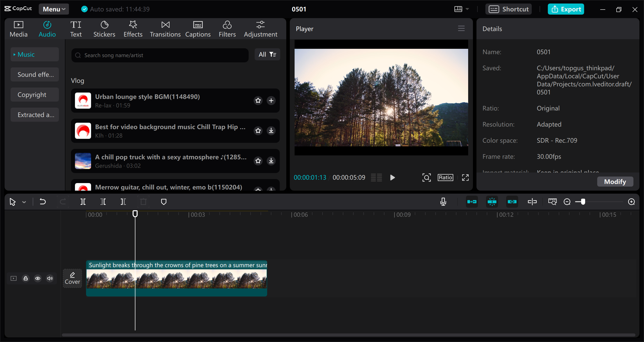Image resolution: width=644 pixels, height=342 pixels.
Task: Open the Menu dropdown
Action: coord(54,9)
